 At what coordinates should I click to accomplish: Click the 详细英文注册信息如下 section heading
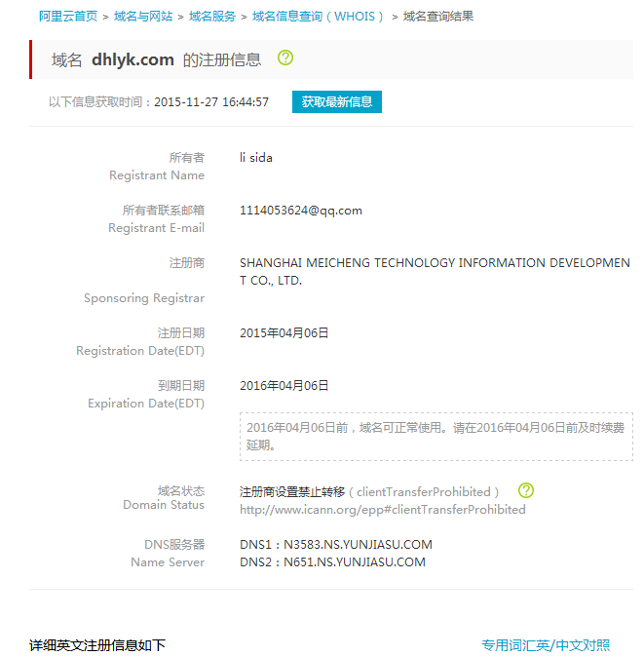click(97, 645)
